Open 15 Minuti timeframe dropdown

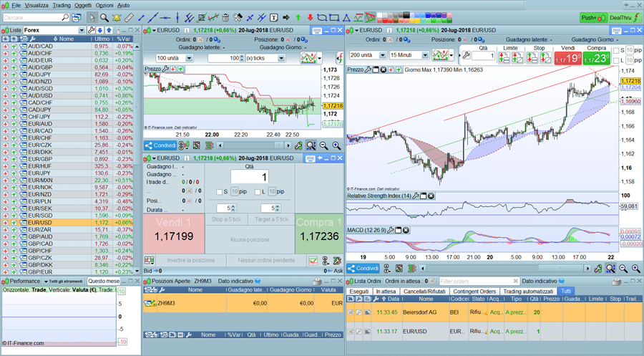click(x=425, y=55)
